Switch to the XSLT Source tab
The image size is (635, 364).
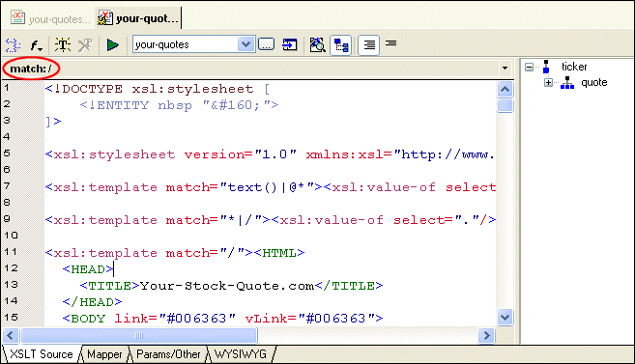(42, 354)
